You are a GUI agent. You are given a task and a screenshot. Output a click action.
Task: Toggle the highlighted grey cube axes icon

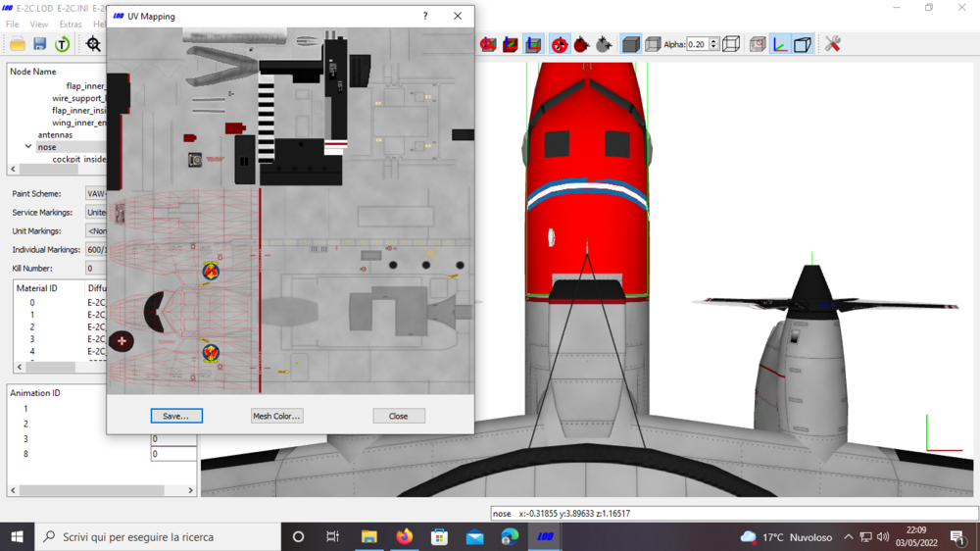click(533, 44)
